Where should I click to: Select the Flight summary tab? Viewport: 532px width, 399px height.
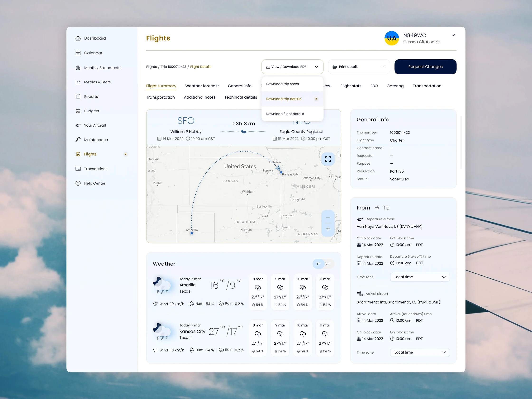click(161, 86)
